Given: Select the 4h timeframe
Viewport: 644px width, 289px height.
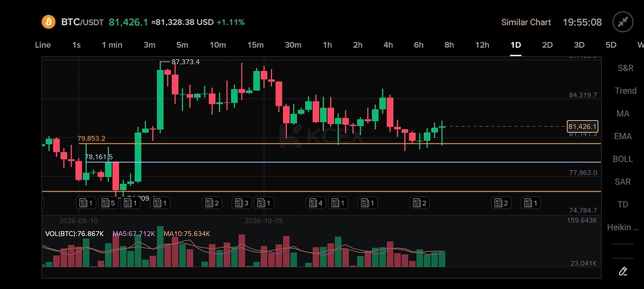Looking at the screenshot, I should [x=388, y=45].
